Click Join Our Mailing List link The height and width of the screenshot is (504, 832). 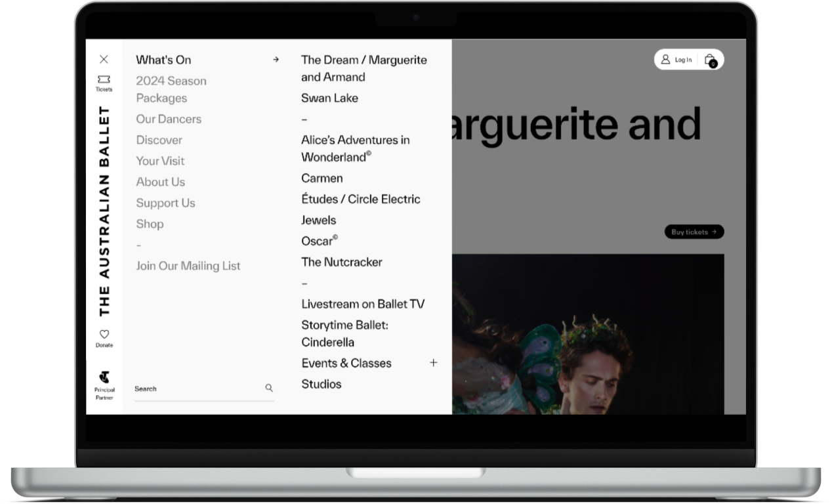coord(188,266)
